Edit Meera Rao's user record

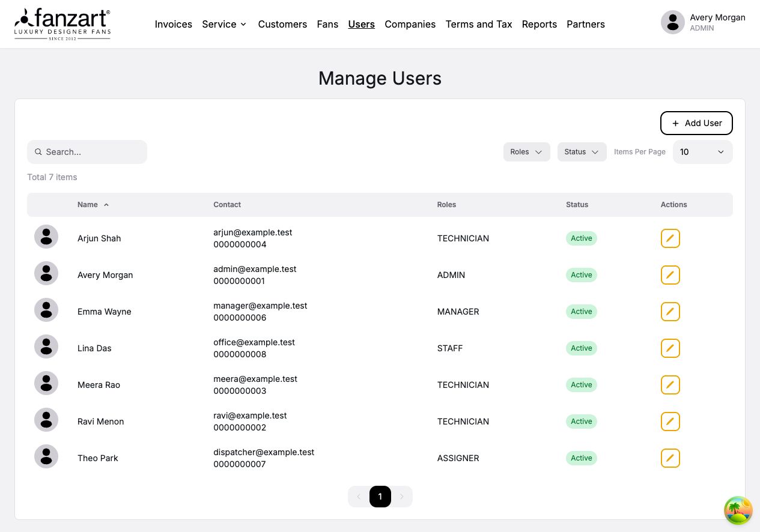(x=670, y=385)
